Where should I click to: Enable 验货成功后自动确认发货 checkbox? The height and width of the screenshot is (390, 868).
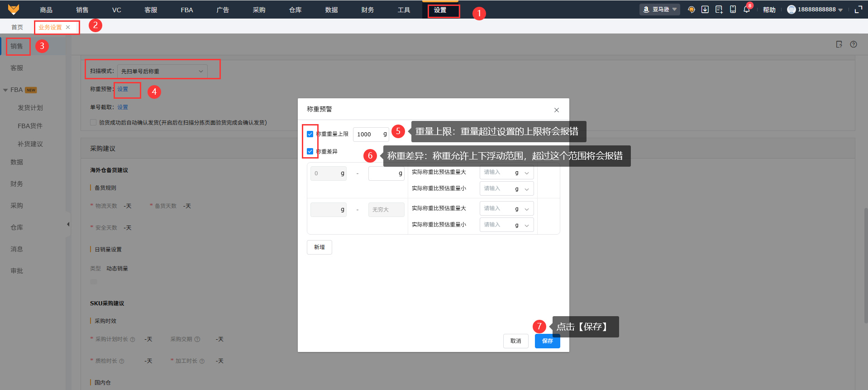pyautogui.click(x=93, y=122)
